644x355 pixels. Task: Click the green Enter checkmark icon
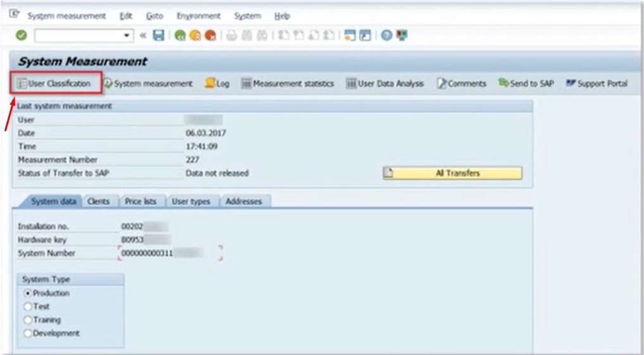pos(22,35)
